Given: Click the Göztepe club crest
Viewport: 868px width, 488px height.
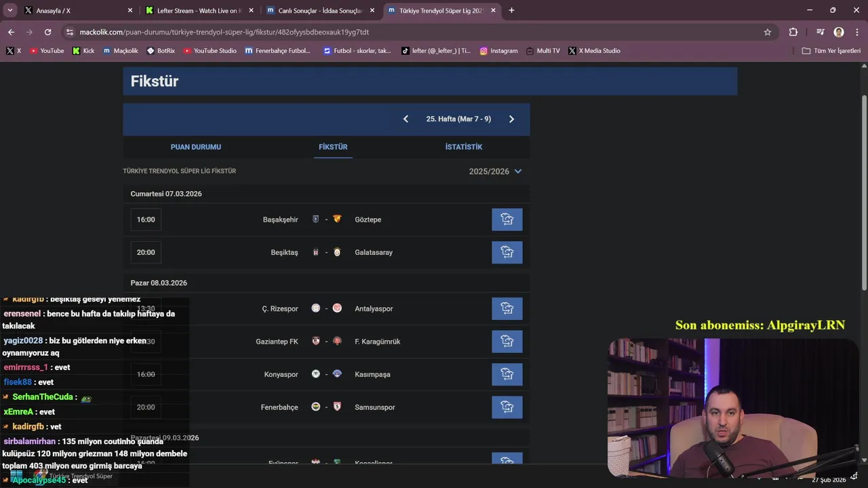Looking at the screenshot, I should (337, 219).
